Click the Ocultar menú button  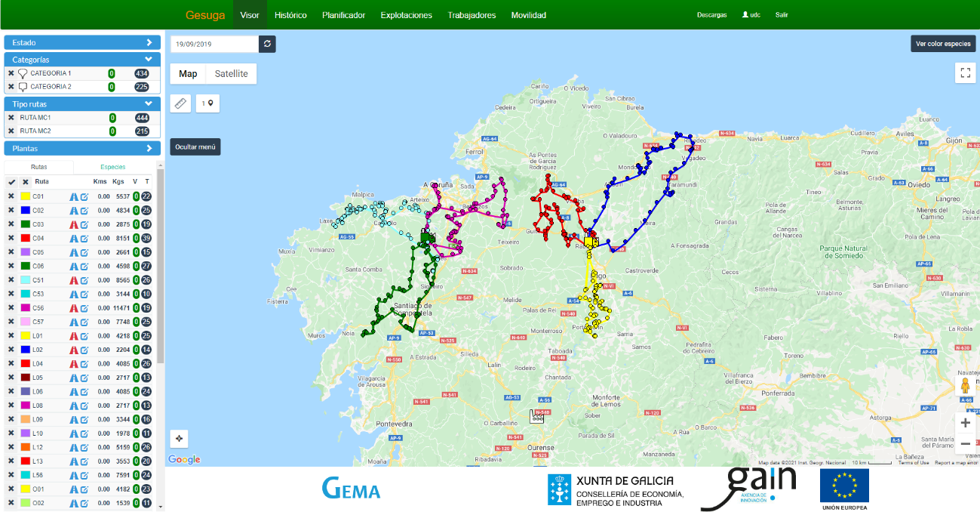(x=195, y=147)
